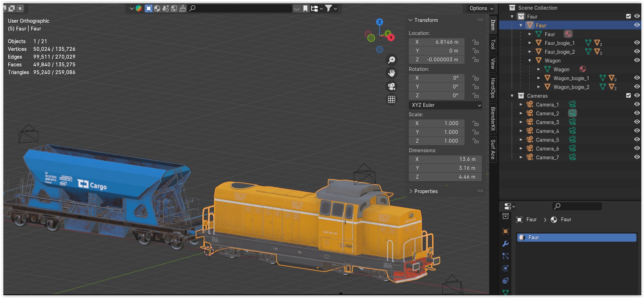Click the blue Z axis gizmo ball
Image resolution: width=644 pixels, height=298 pixels.
[379, 22]
